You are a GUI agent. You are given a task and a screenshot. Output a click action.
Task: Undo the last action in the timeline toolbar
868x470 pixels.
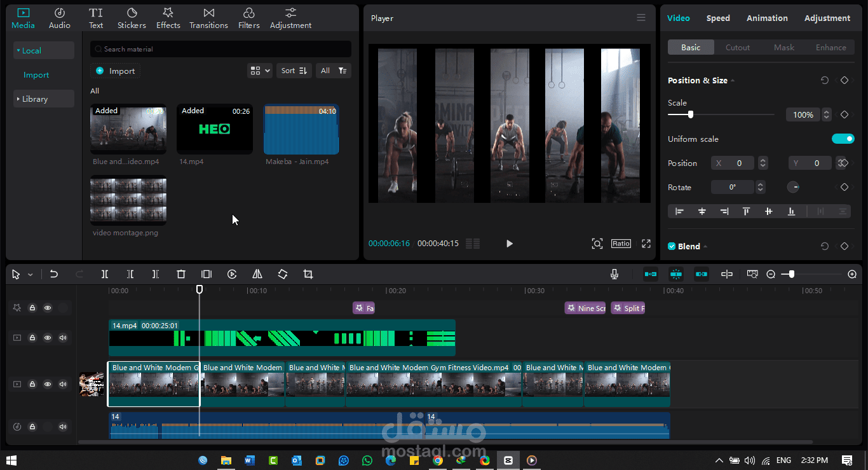coord(54,274)
